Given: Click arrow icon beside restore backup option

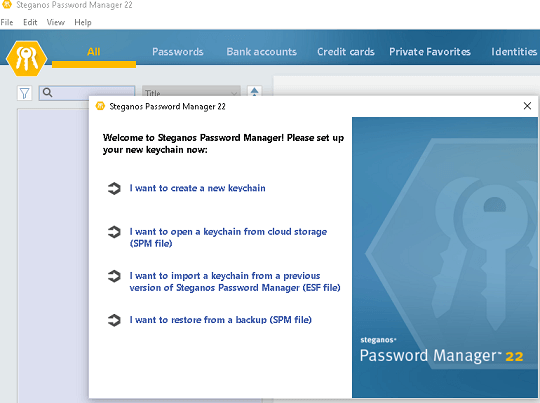Looking at the screenshot, I should tap(114, 320).
